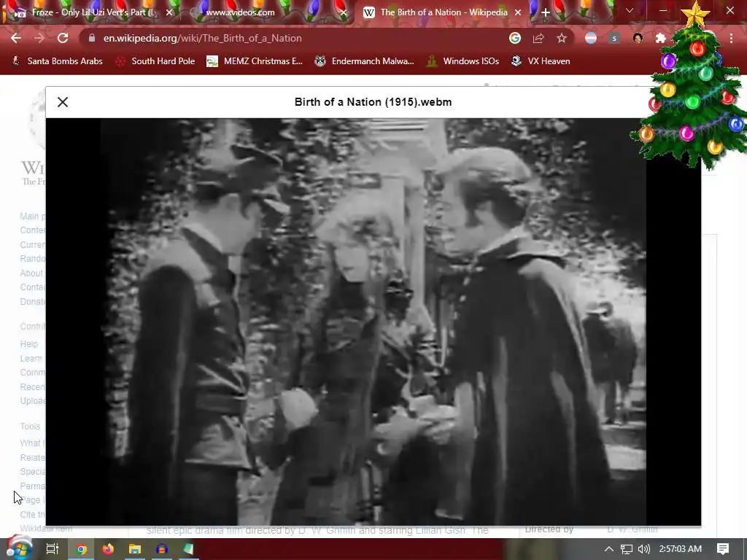This screenshot has width=747, height=560.
Task: Open the gray S extension icon
Action: point(614,38)
